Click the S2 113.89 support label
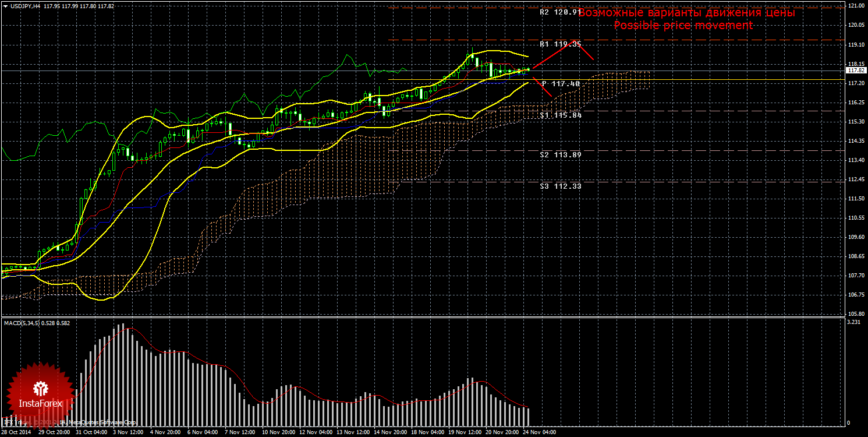868x437 pixels. 561,155
